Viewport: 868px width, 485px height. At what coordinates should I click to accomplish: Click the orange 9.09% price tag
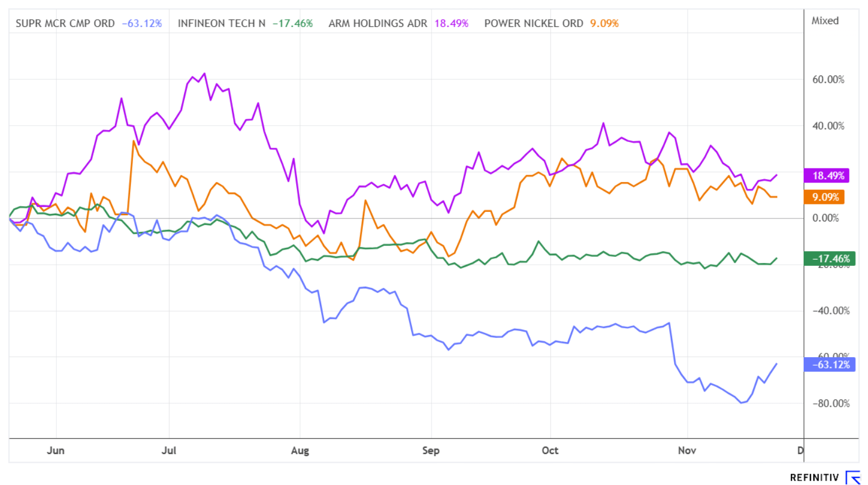[825, 197]
